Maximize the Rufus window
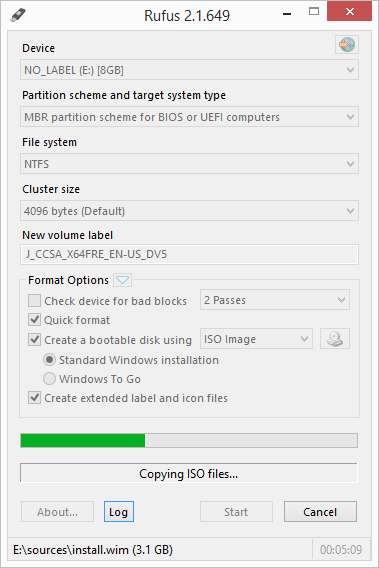The image size is (379, 568). tap(314, 12)
